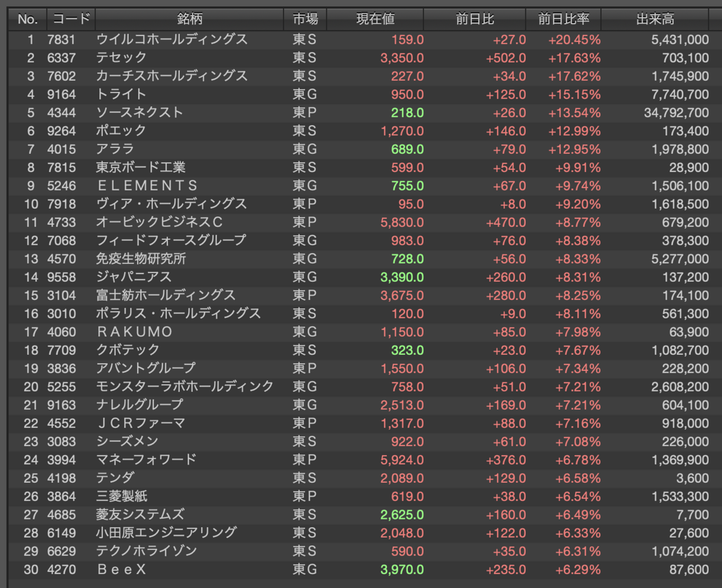
Task: Click volume value 2,608,200
Action: point(680,386)
